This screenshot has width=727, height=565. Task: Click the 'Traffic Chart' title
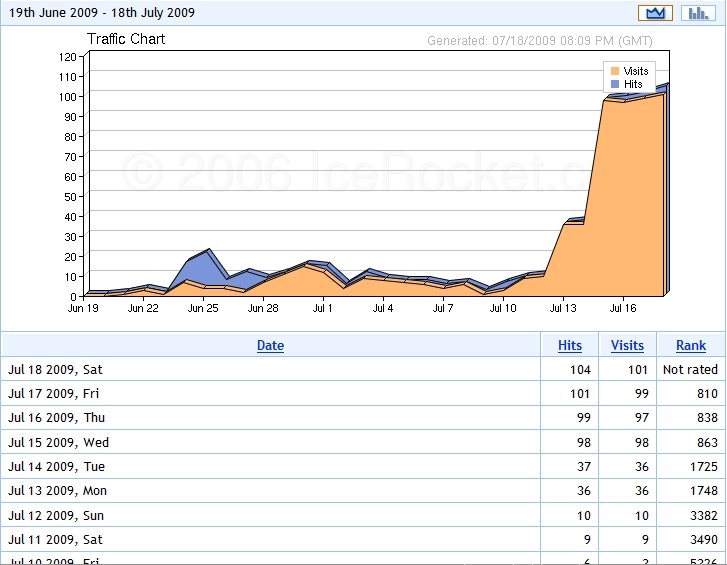pos(126,39)
